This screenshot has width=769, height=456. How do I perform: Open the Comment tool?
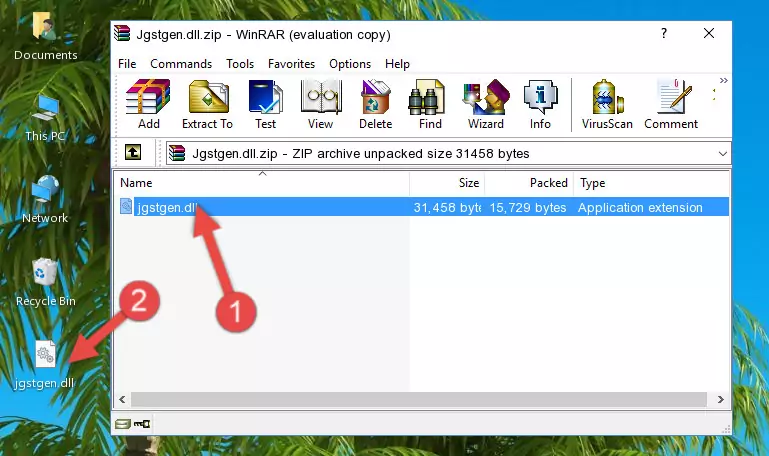(x=671, y=104)
